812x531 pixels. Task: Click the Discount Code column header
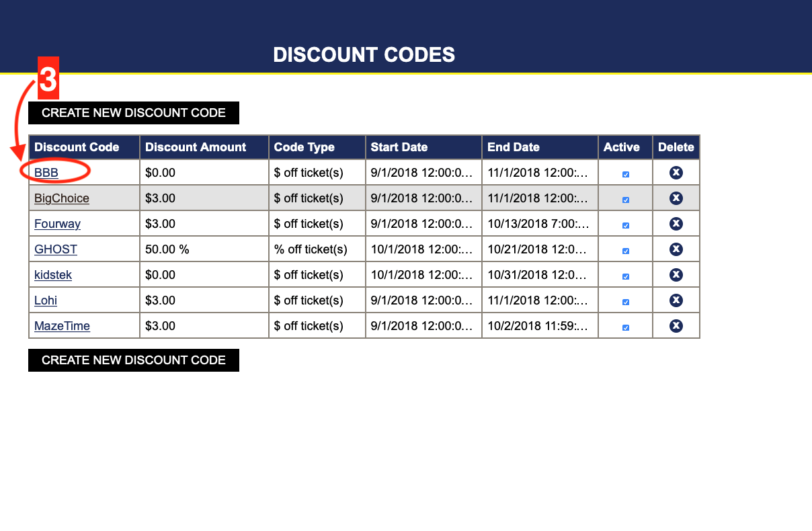[x=77, y=147]
